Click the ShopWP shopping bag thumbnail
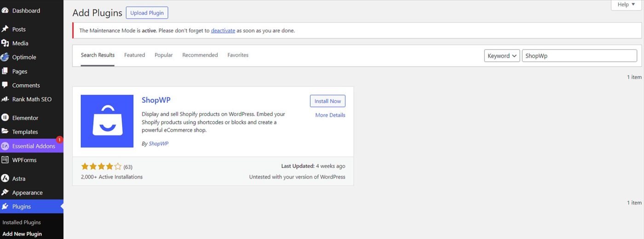 click(107, 121)
